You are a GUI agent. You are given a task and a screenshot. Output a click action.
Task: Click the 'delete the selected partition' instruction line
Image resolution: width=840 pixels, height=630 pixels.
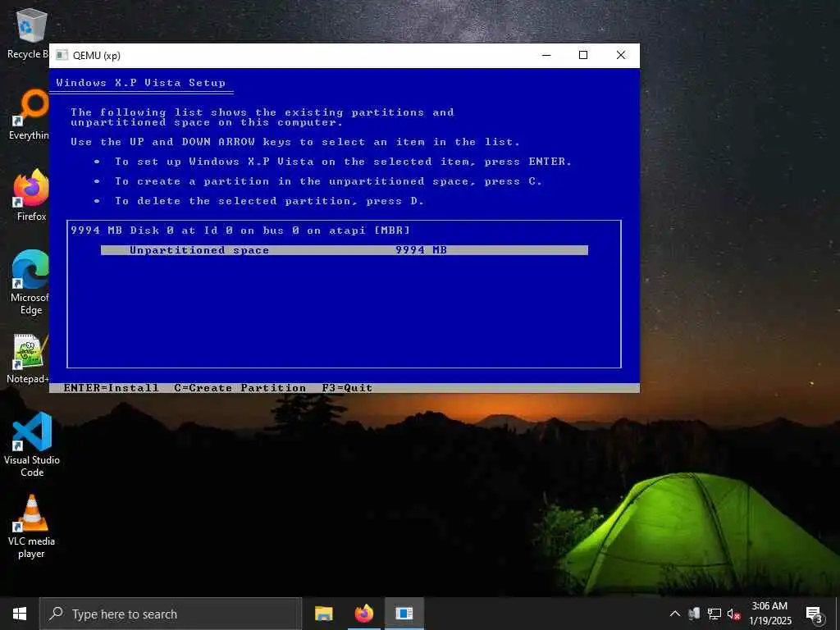[x=269, y=201]
